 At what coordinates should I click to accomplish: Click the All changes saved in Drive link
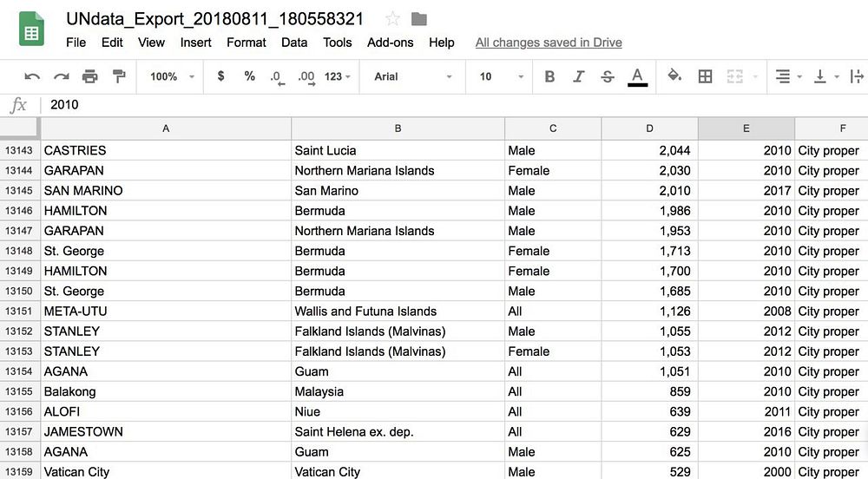pos(549,43)
